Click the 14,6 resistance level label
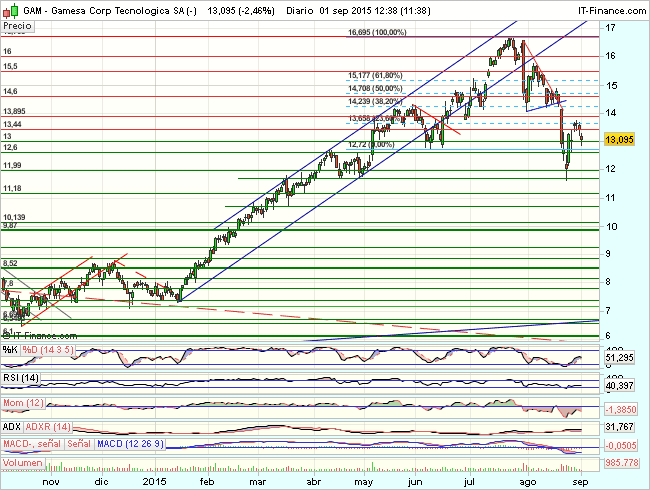This screenshot has width=650, height=490. pos(10,91)
